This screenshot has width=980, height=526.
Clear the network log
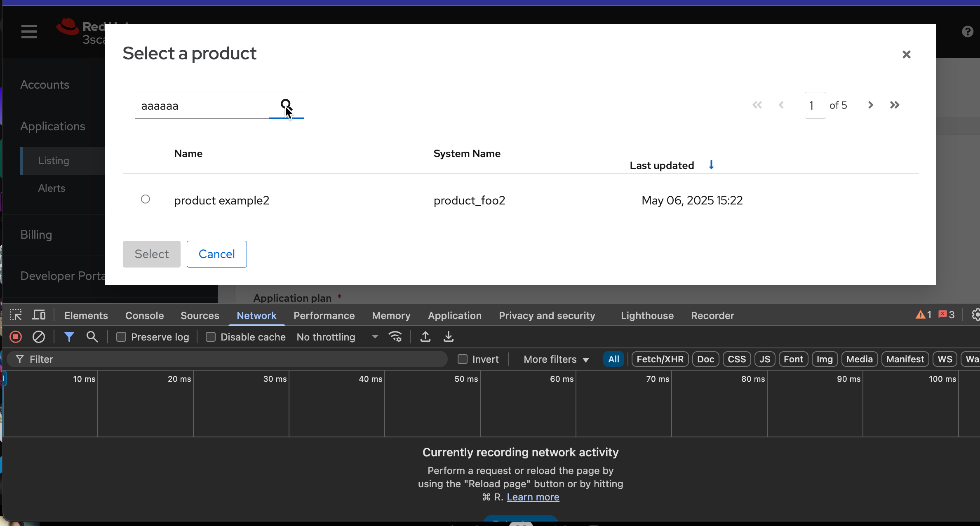[39, 337]
